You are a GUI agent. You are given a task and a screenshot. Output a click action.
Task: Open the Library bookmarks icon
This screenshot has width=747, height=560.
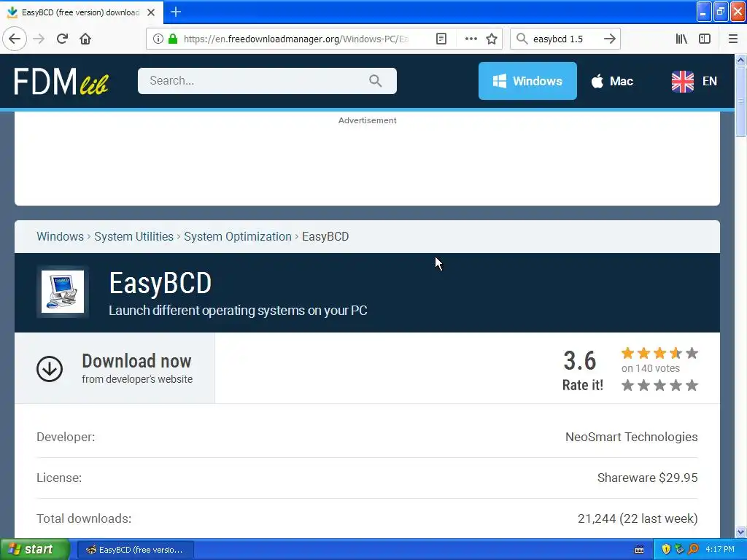(681, 39)
